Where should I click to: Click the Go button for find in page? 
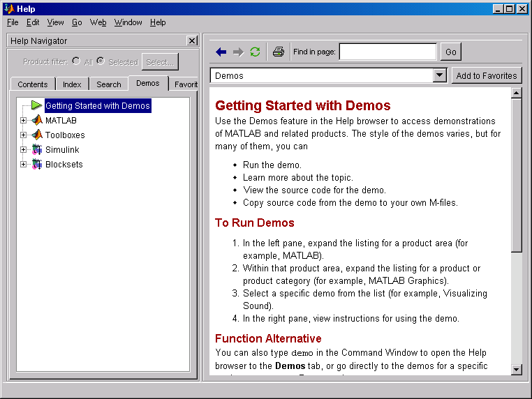pyautogui.click(x=450, y=52)
